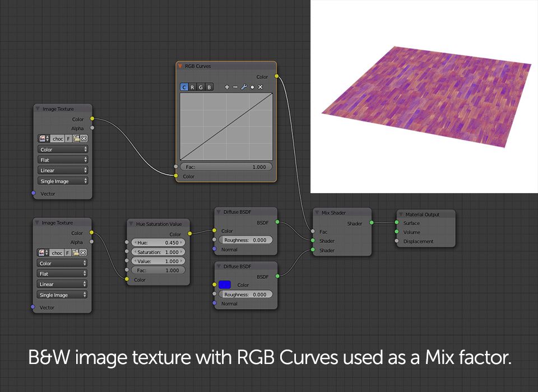Screen dimensions: 538x392
Task: Click the Fac field in RGB Curves node
Action: coord(226,167)
